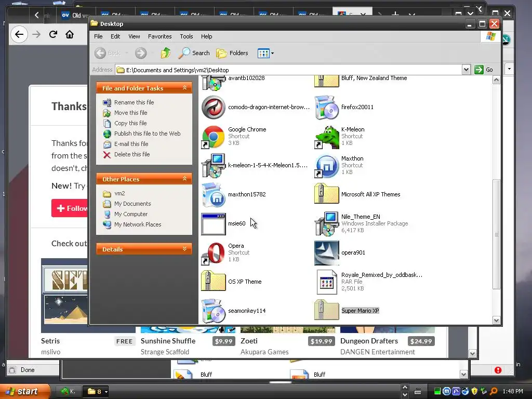Screen dimensions: 532x399
Task: Select the comodo-dragon-internet-brow installer
Action: [x=256, y=107]
